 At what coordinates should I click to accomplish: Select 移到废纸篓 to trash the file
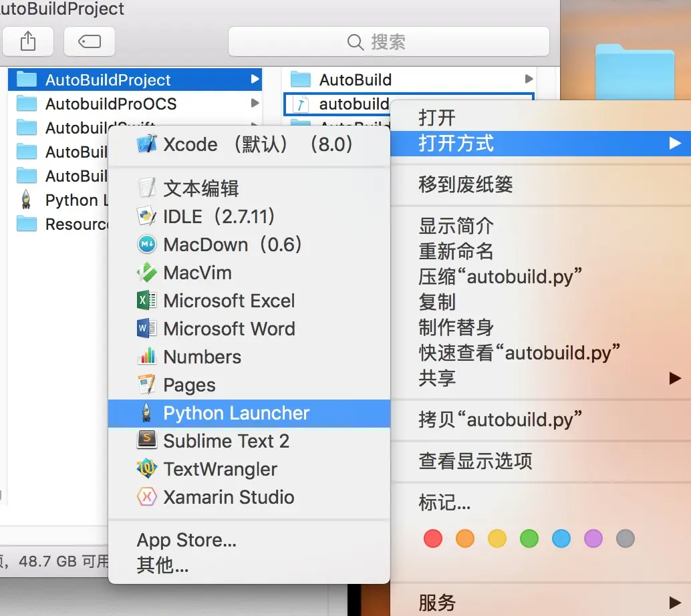(x=541, y=184)
